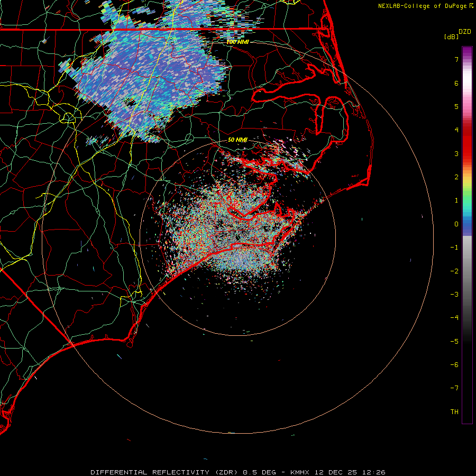476x476 pixels.
Task: Click the purple top of the color bar
Action: [467, 52]
